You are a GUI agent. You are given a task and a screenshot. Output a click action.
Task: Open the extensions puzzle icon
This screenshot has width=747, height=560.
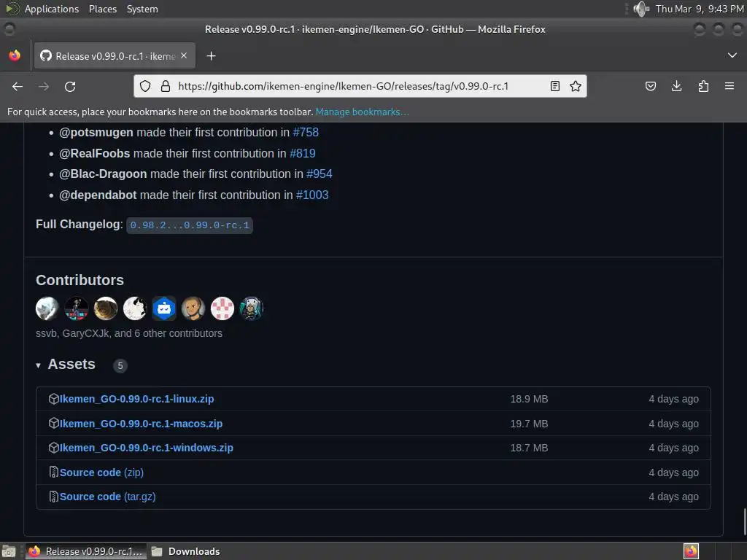[x=703, y=86]
